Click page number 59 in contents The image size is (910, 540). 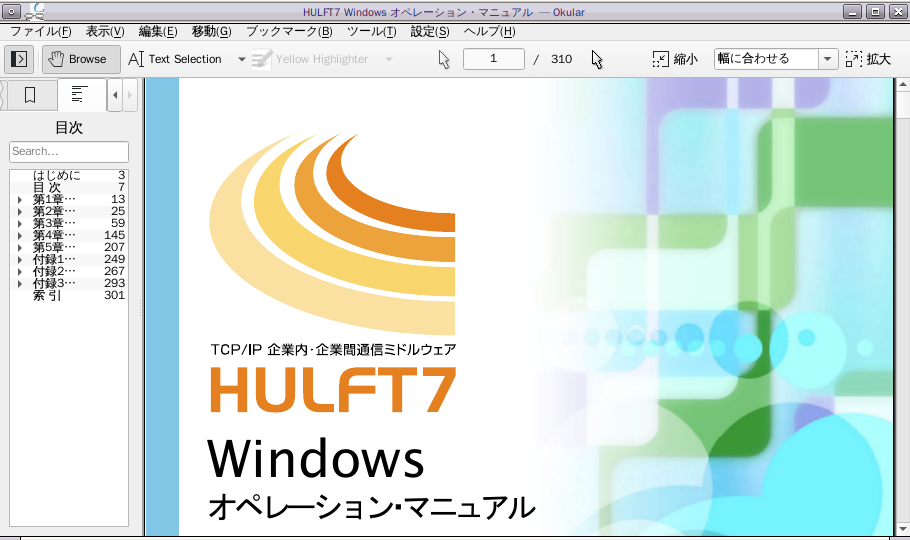tap(118, 224)
